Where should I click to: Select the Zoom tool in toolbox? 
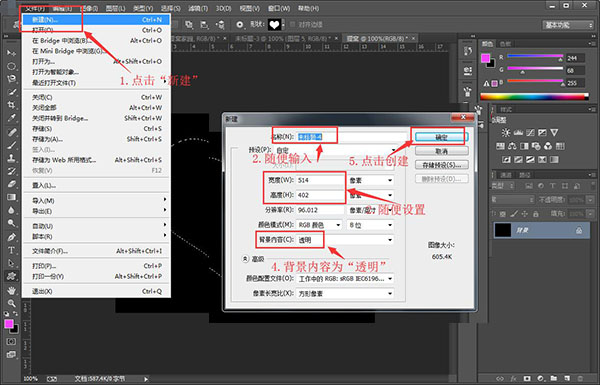pyautogui.click(x=11, y=303)
